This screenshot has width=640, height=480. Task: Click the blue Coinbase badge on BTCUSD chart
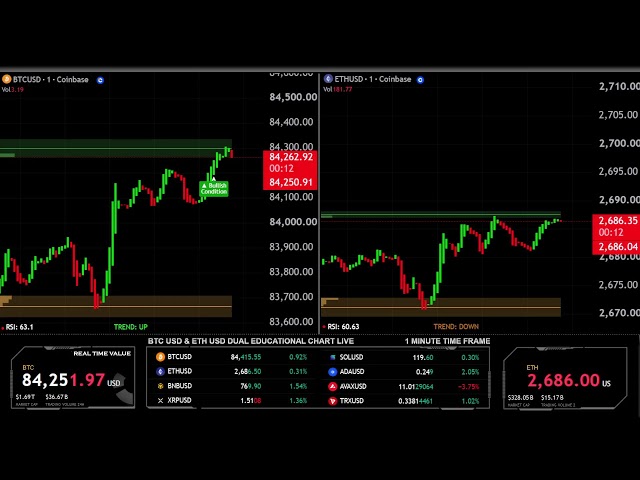pyautogui.click(x=100, y=80)
